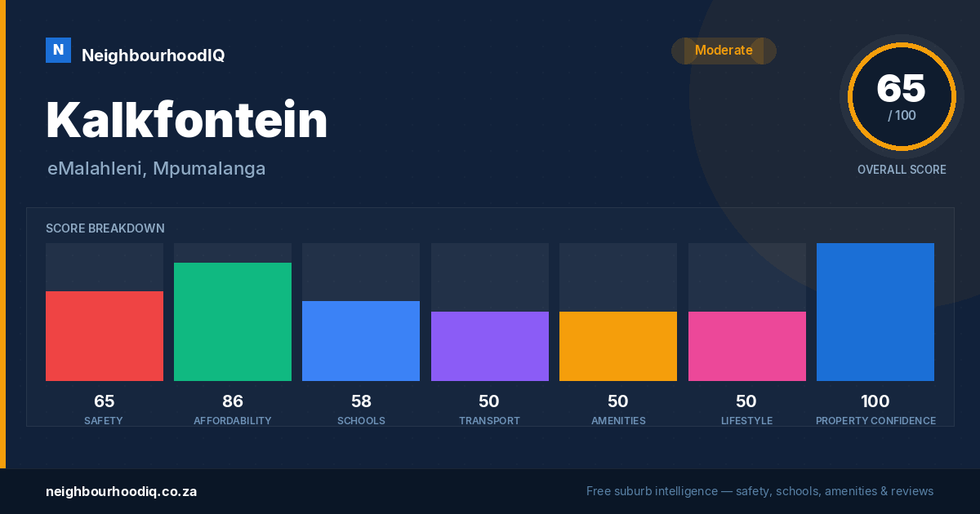The height and width of the screenshot is (514, 980).
Task: Click the pink Lifestyle bar
Action: pos(747,346)
